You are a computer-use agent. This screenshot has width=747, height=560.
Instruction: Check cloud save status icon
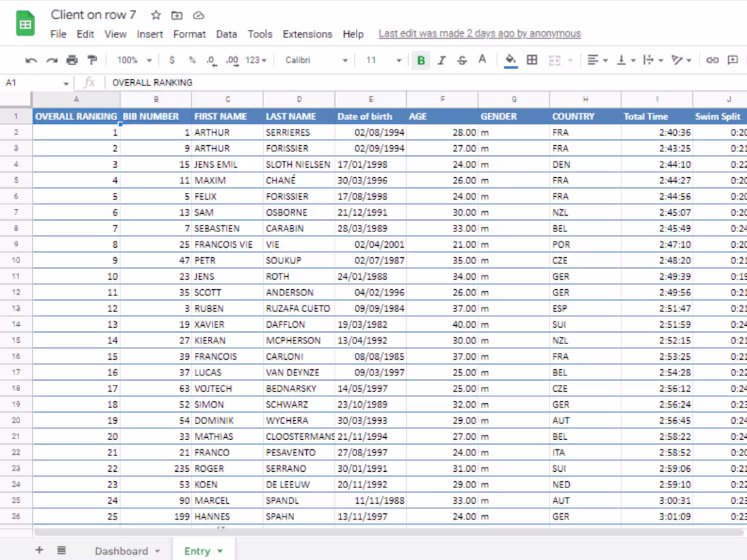click(x=198, y=15)
